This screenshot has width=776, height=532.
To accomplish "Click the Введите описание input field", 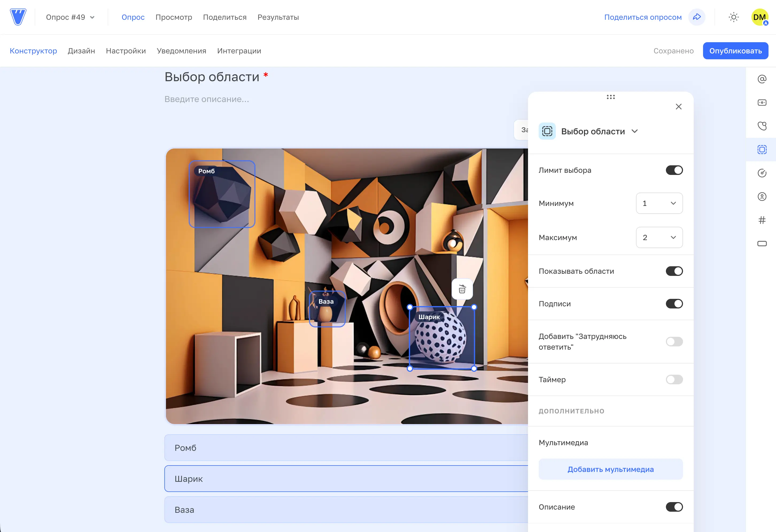I will point(207,99).
